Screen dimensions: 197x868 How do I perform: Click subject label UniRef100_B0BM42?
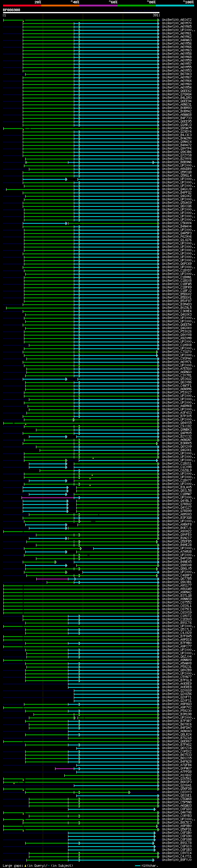(x=177, y=111)
